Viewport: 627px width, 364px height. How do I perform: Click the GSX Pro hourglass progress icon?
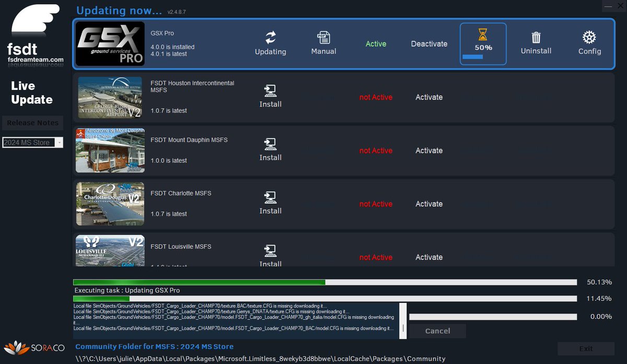(483, 34)
